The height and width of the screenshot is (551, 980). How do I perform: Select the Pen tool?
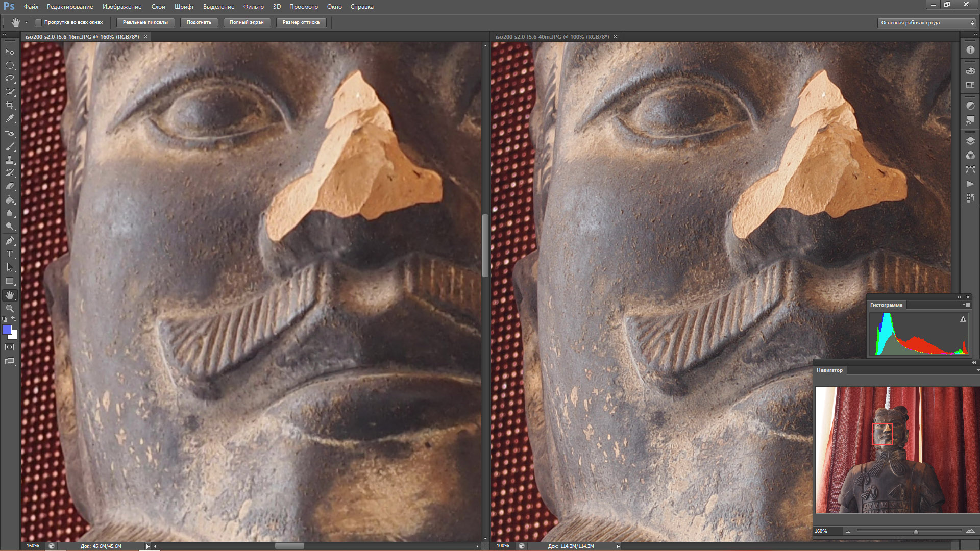pos(10,241)
